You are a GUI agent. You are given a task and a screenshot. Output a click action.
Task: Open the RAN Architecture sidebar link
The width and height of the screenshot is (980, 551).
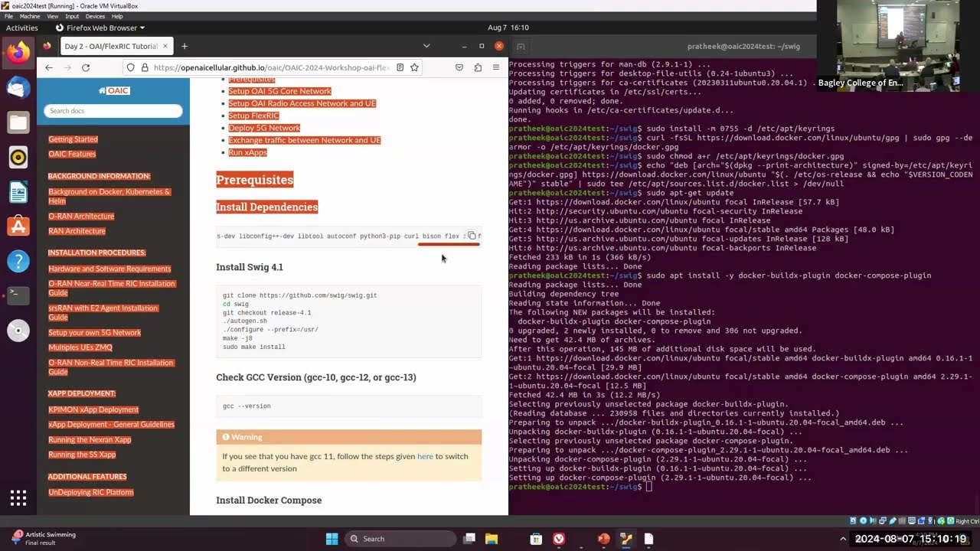(77, 231)
